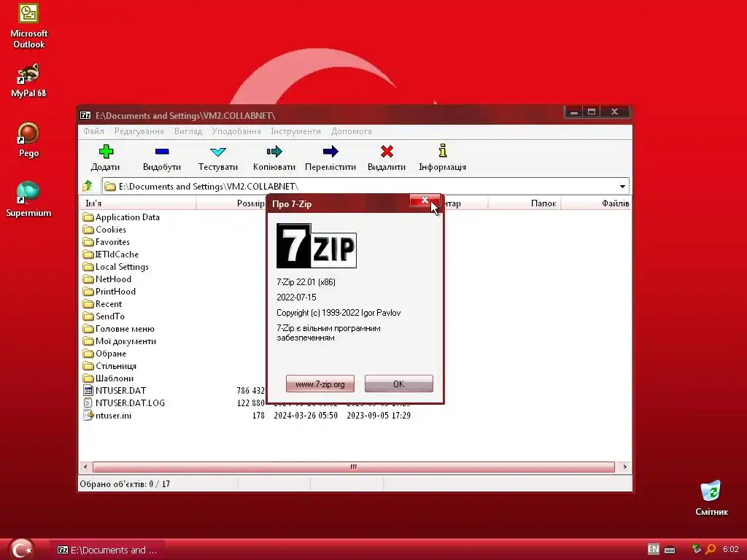Select the Recent folder
The image size is (747, 560).
102,304
